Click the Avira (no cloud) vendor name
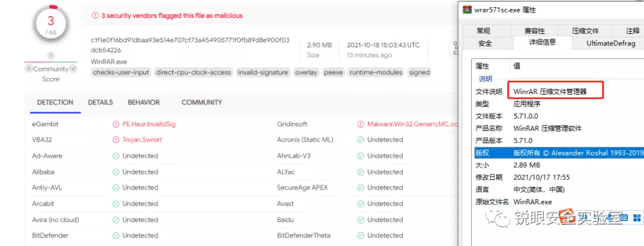 pos(55,220)
